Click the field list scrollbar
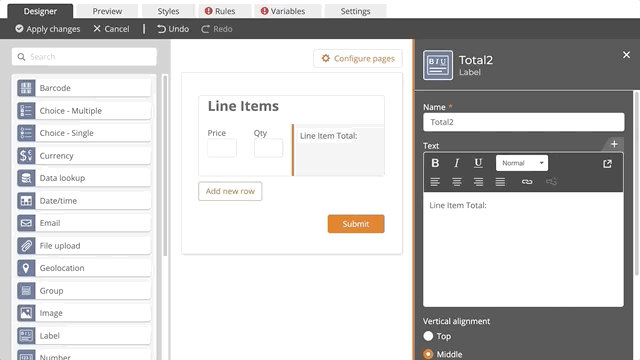This screenshot has height=360, width=640. pos(165,165)
